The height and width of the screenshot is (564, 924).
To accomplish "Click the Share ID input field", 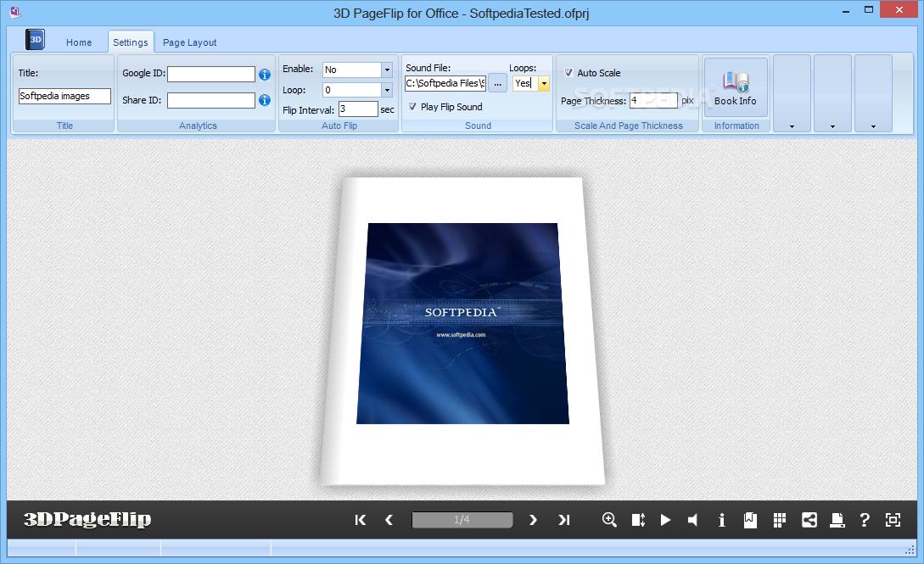I will click(211, 101).
